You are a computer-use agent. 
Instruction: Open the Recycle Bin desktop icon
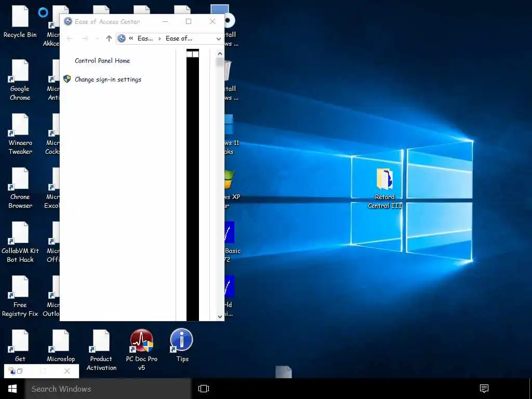point(20,21)
